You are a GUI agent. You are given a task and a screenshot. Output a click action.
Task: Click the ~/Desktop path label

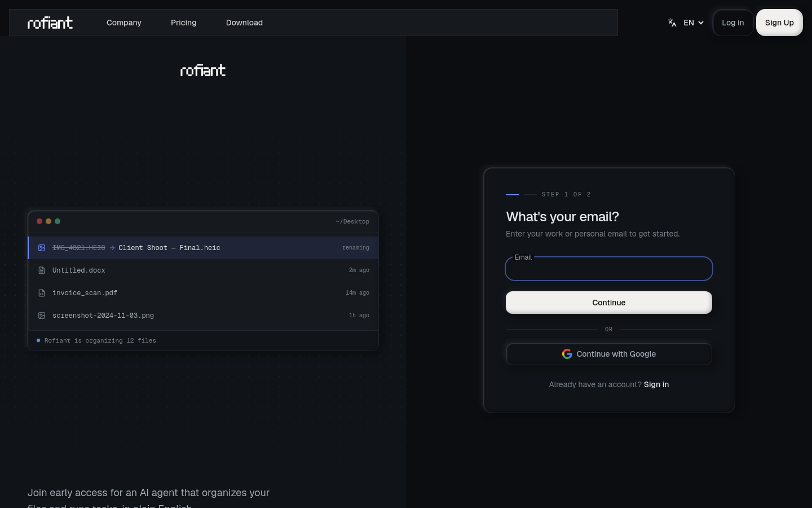tap(352, 221)
